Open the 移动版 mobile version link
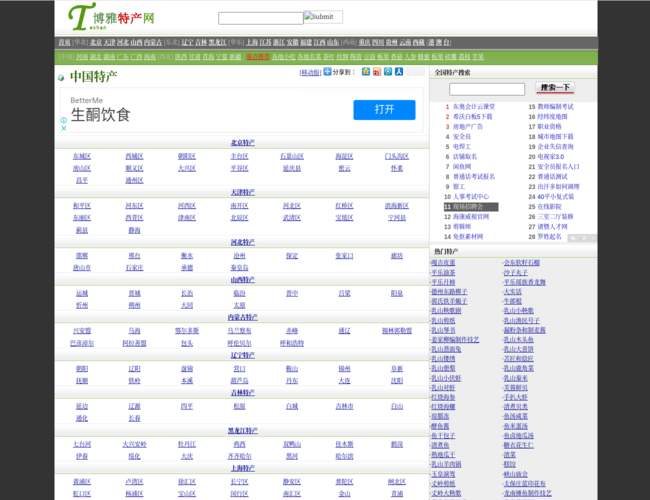The width and height of the screenshot is (650, 500). pyautogui.click(x=310, y=73)
